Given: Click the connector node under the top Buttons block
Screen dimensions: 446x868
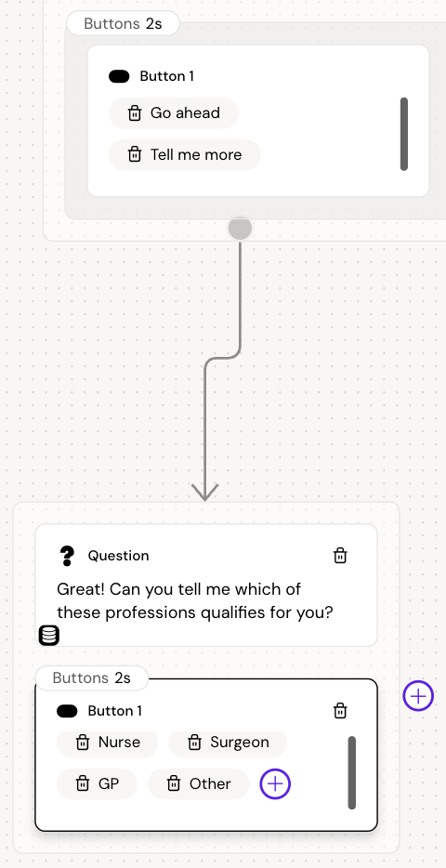Looking at the screenshot, I should (x=240, y=228).
